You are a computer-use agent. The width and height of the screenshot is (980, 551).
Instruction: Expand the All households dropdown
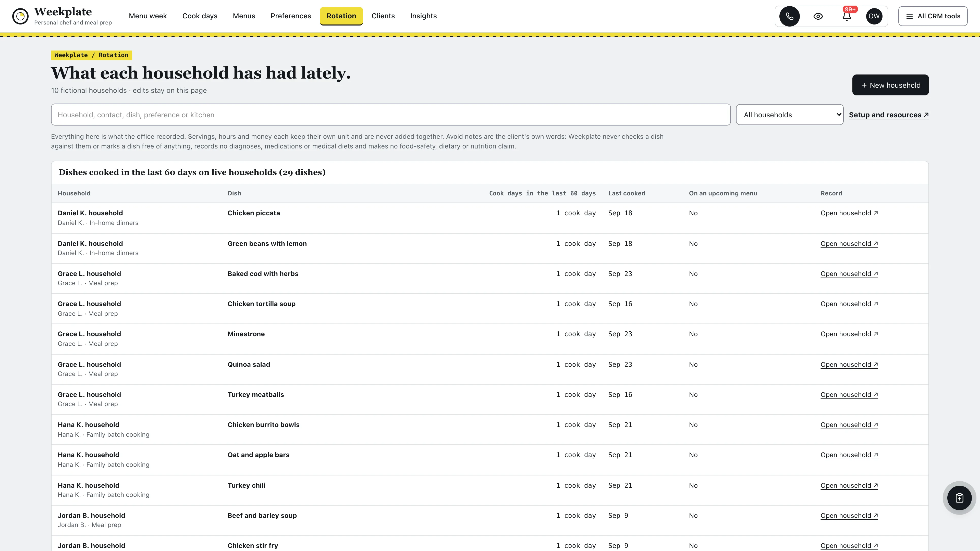[789, 115]
